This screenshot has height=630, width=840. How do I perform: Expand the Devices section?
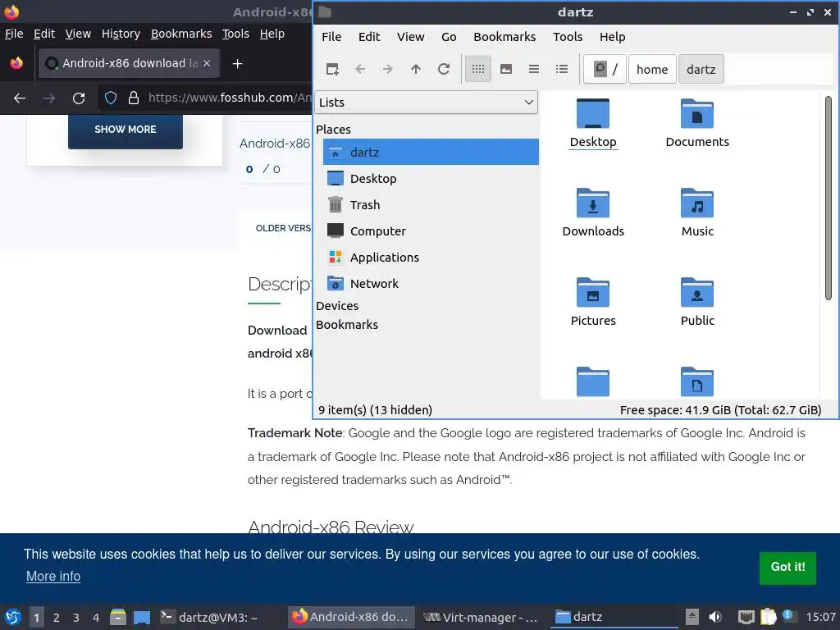coord(337,306)
